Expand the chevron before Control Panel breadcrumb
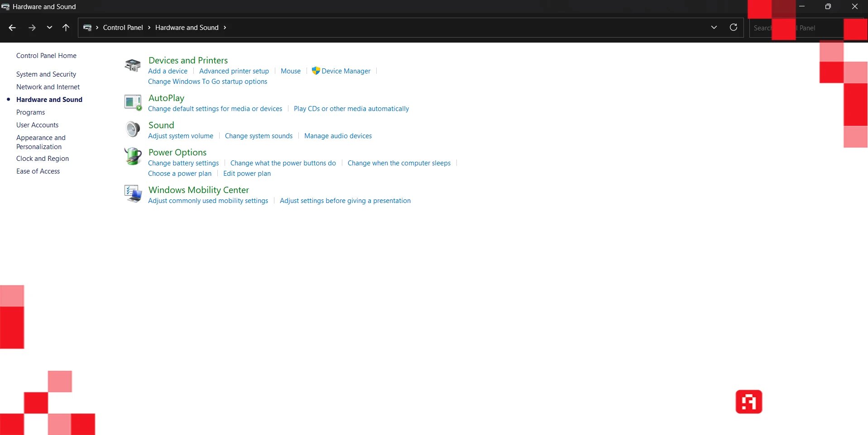The image size is (868, 435). click(x=97, y=28)
